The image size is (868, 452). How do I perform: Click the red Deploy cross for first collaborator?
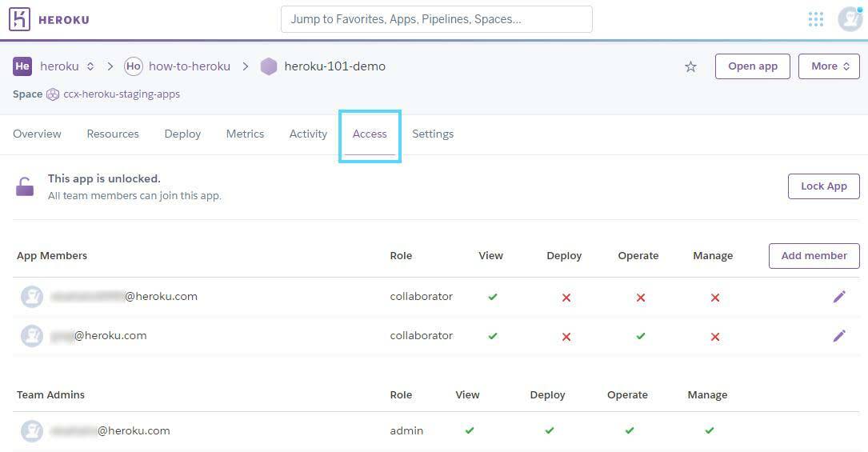(x=566, y=298)
